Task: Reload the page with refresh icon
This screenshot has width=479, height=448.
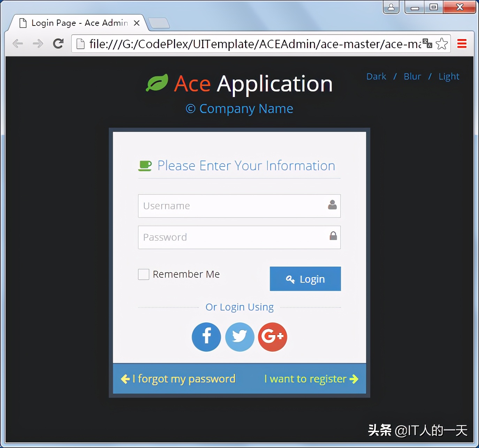Action: (58, 44)
